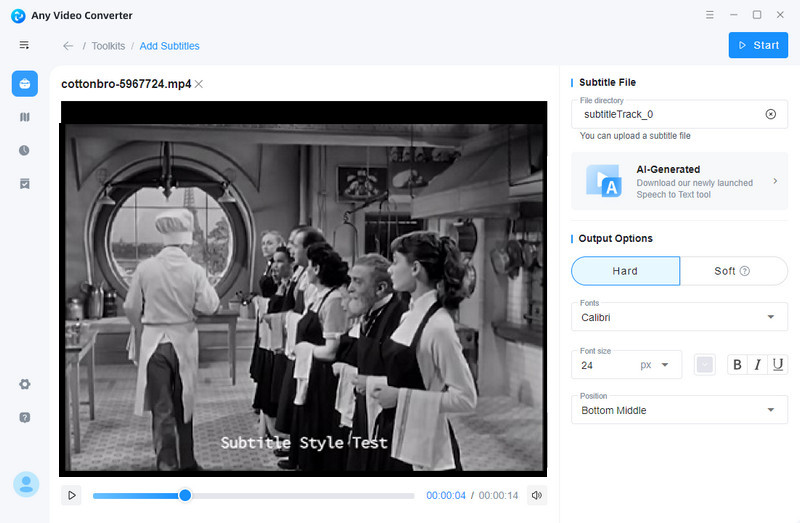Viewport: 800px width, 523px height.
Task: Toggle bold subtitle text
Action: pyautogui.click(x=737, y=365)
